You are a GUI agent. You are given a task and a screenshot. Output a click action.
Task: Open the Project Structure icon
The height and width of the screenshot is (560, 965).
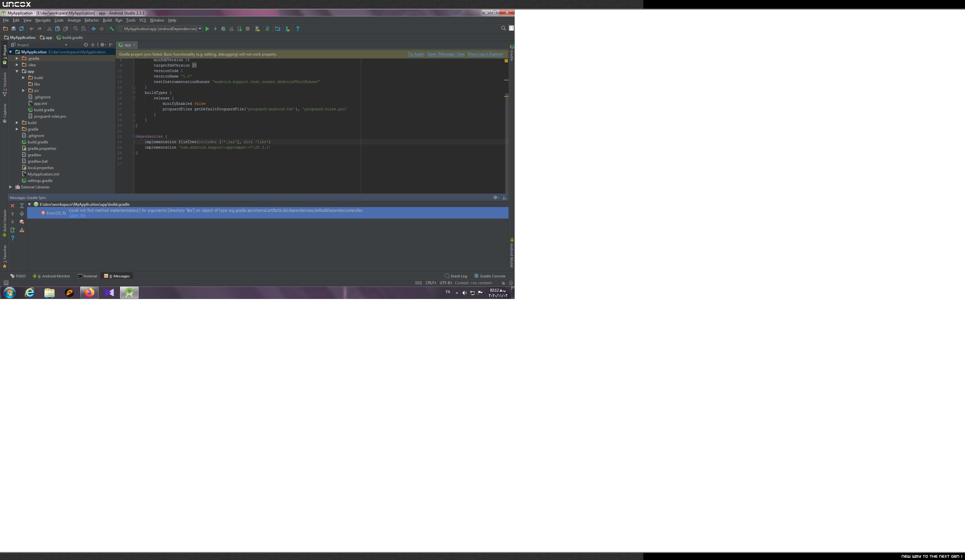[x=278, y=29]
